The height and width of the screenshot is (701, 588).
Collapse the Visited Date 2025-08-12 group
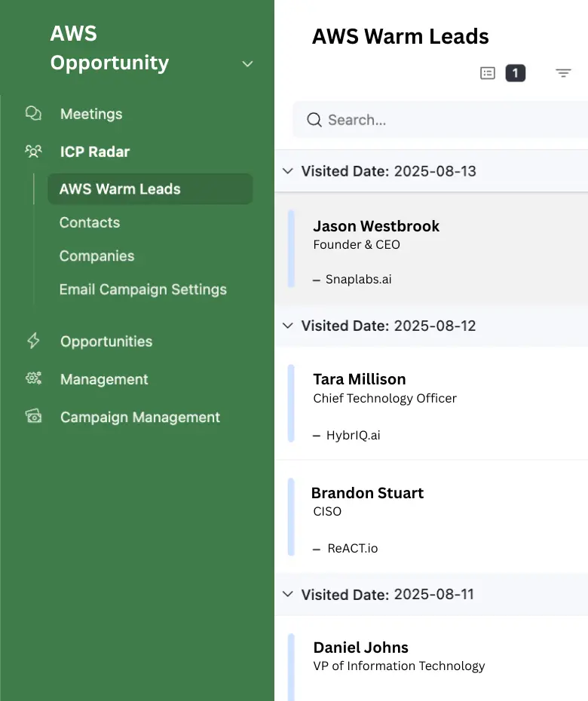tap(287, 326)
